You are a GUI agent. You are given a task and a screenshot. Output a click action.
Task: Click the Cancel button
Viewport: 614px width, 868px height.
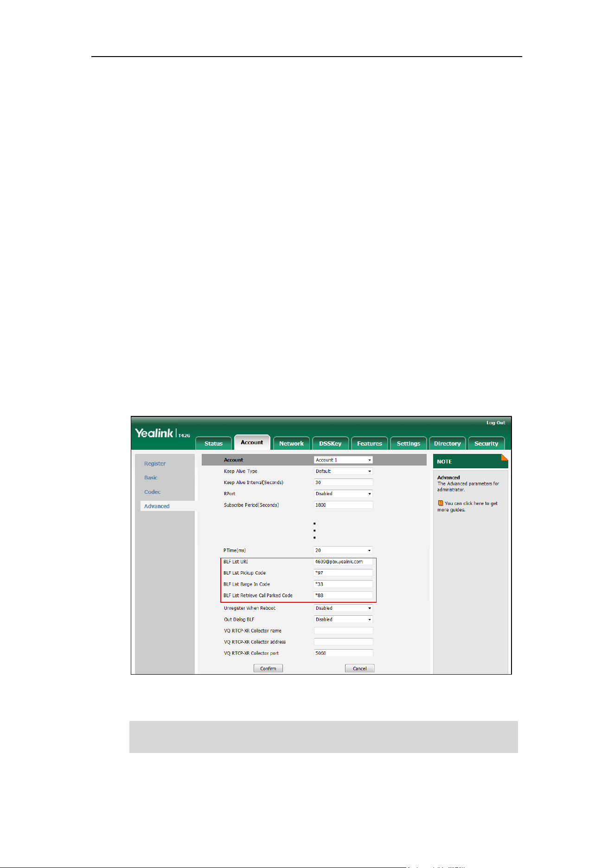tap(359, 668)
